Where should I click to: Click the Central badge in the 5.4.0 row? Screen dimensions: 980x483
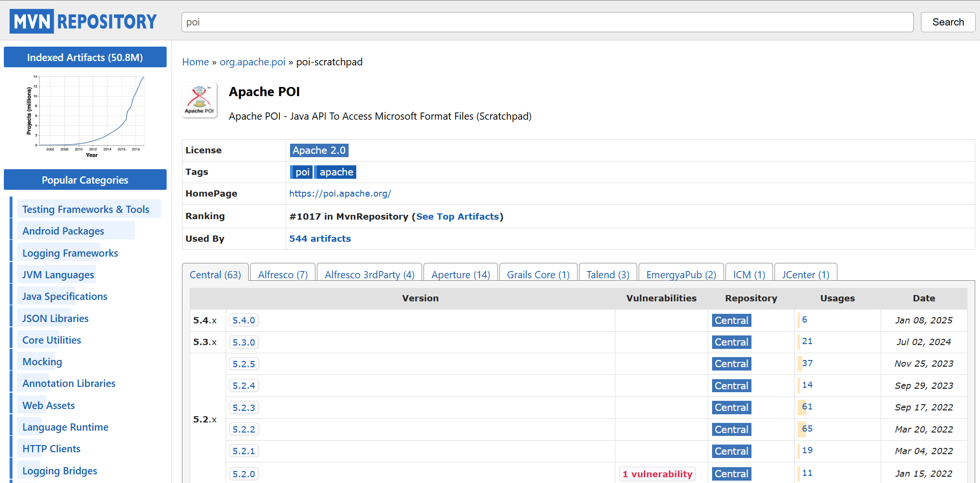click(731, 321)
